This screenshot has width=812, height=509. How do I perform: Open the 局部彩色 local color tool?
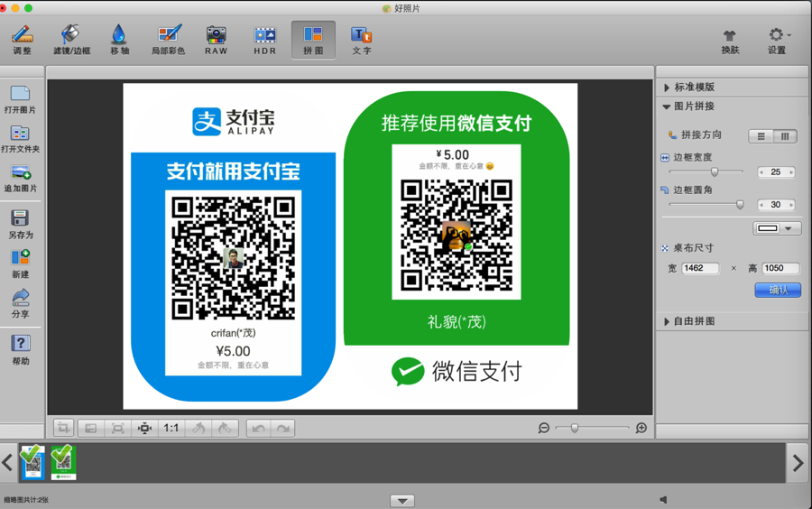tap(169, 40)
